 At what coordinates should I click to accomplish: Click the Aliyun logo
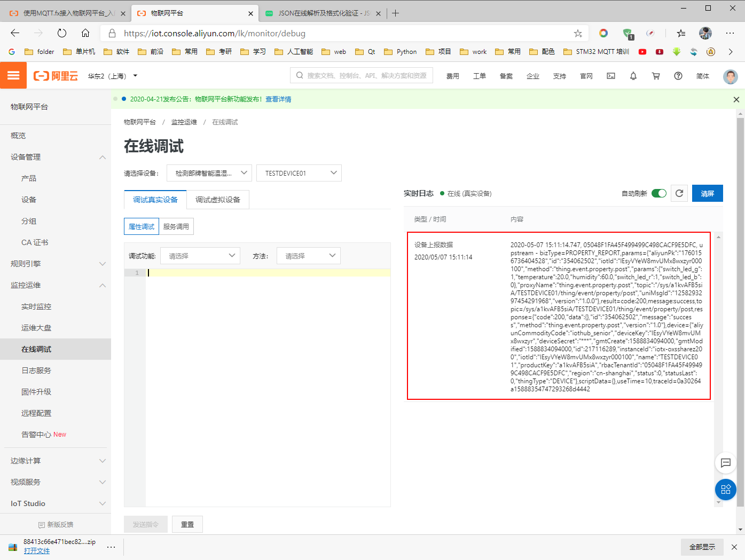coord(56,76)
